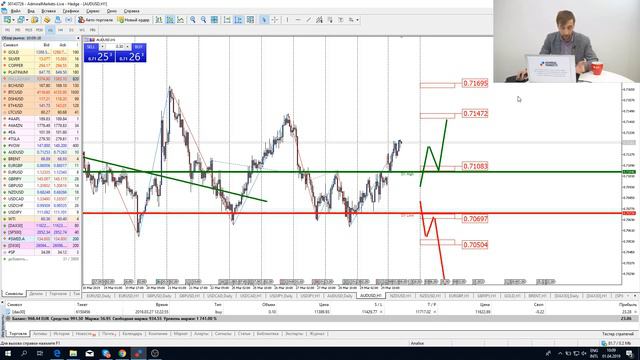Expand the Profiles dropdown arrow
The image size is (640, 360).
click(x=27, y=20)
